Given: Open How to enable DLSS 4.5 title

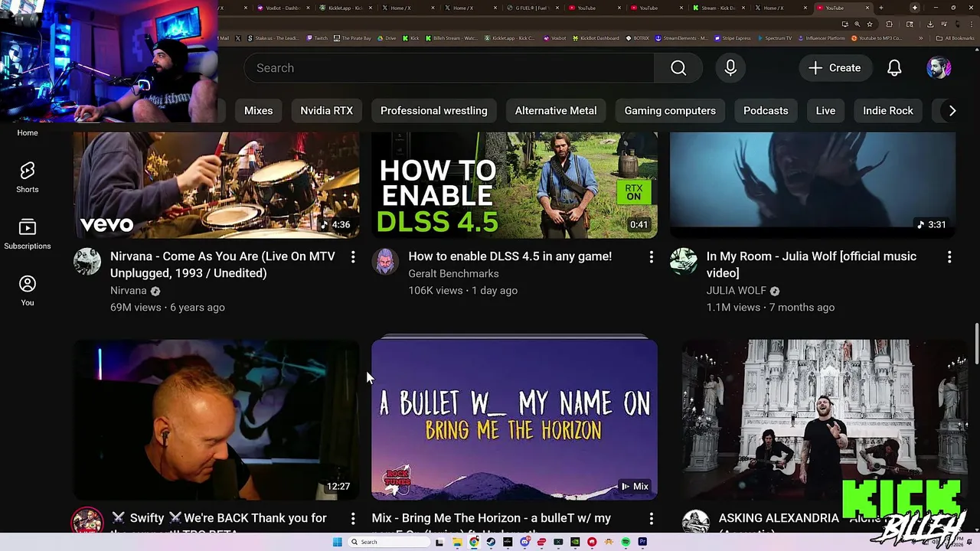Looking at the screenshot, I should click(510, 256).
